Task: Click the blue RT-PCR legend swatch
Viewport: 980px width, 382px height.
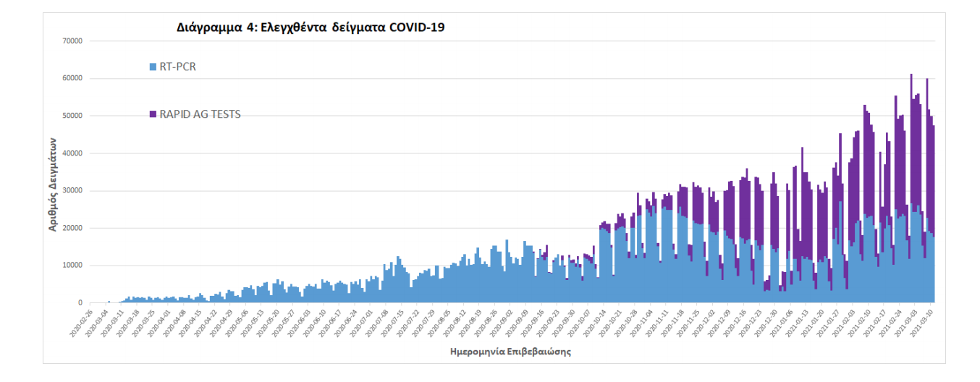Action: pyautogui.click(x=153, y=67)
